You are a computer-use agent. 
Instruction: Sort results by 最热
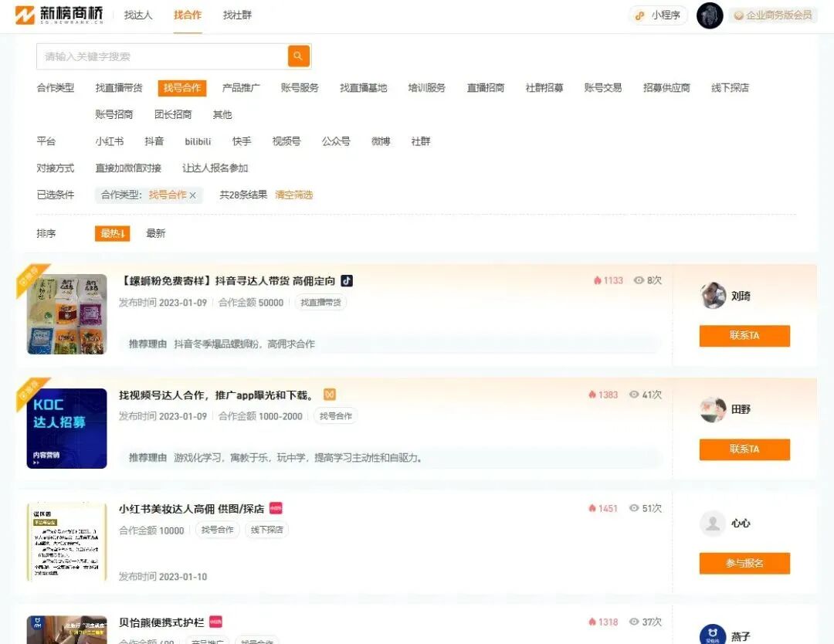112,233
